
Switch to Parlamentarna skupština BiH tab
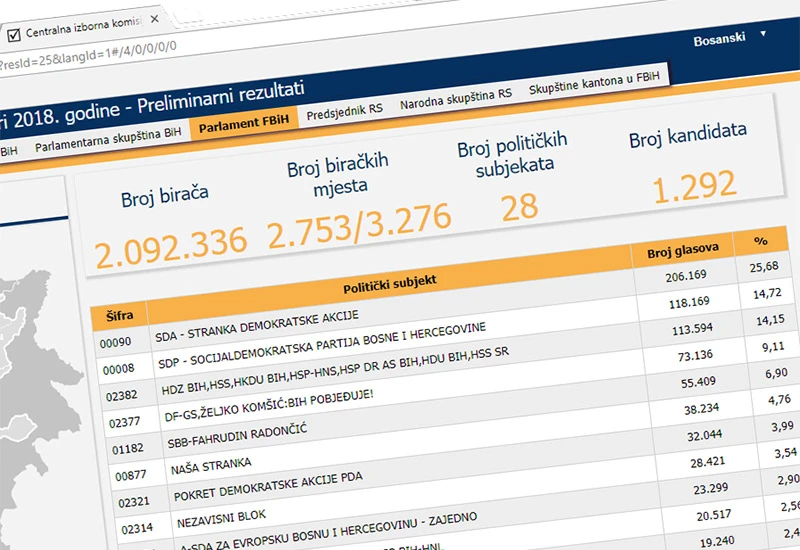point(108,140)
